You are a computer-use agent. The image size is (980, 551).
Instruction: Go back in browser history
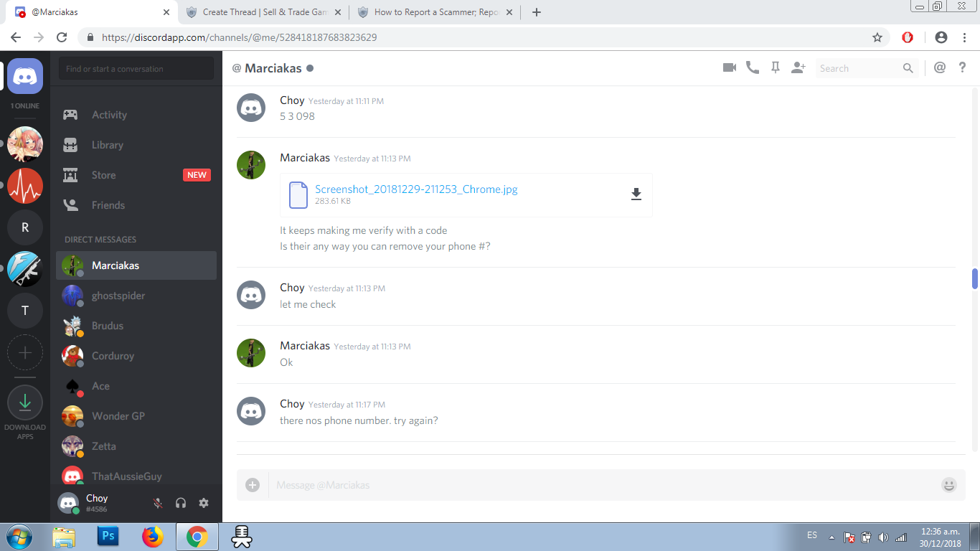pos(16,37)
